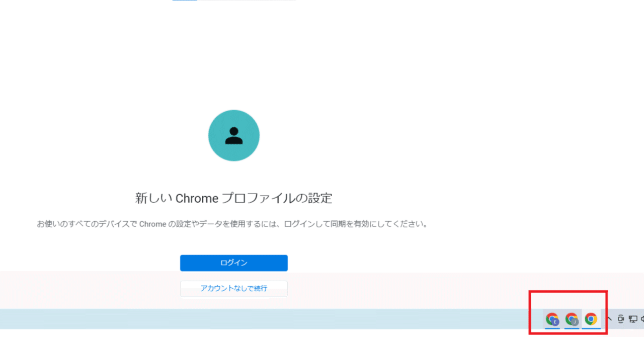Click the heading 新しい Chrome プロファイルの設定
644x337 pixels.
click(x=233, y=198)
